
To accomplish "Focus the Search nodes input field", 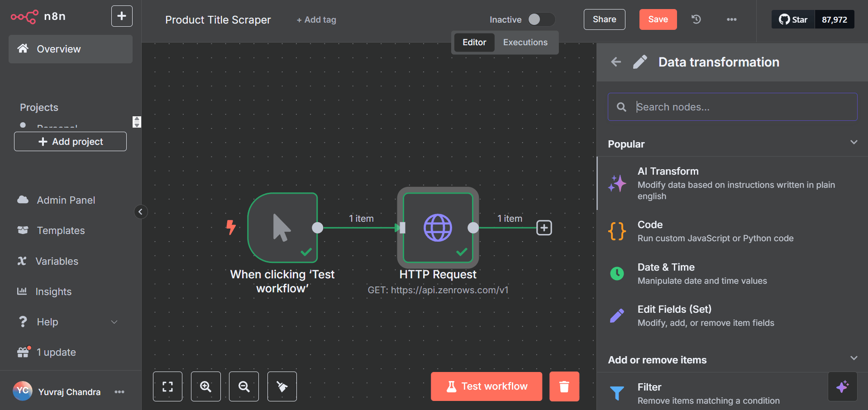I will (x=732, y=107).
